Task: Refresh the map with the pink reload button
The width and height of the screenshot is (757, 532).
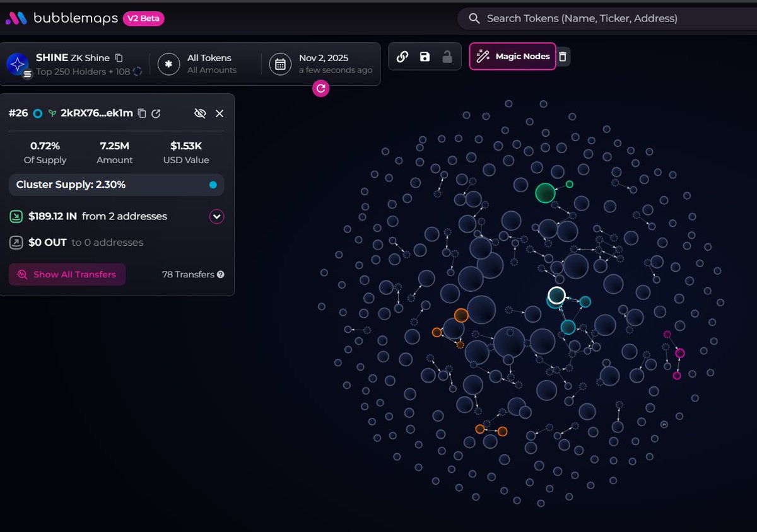Action: pos(320,88)
